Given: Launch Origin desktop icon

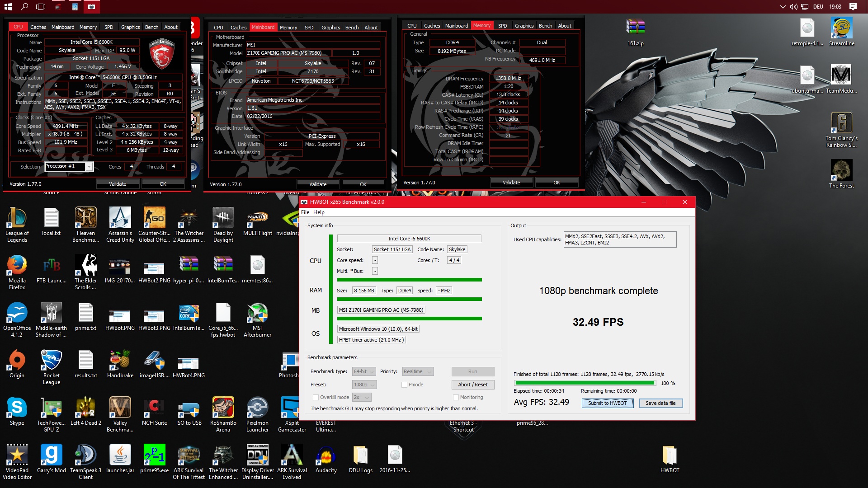Looking at the screenshot, I should point(17,364).
